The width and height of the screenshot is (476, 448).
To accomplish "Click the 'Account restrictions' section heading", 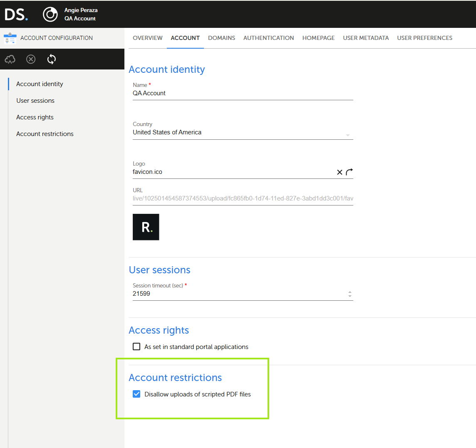I will [x=175, y=378].
